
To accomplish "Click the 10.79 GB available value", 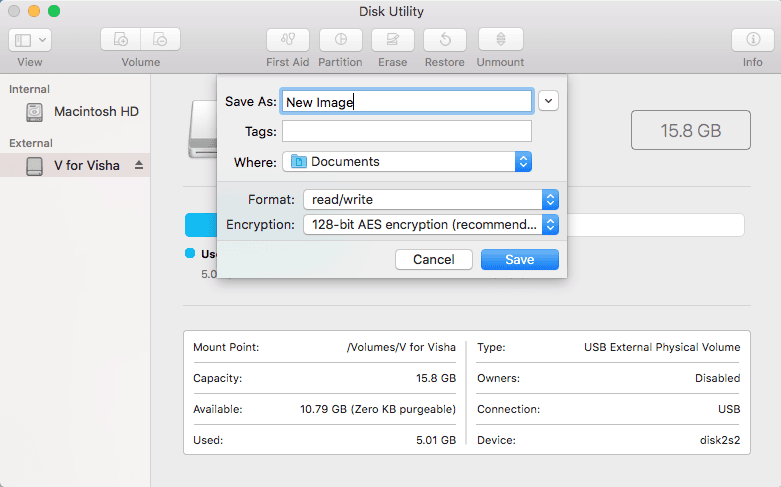I will point(378,409).
